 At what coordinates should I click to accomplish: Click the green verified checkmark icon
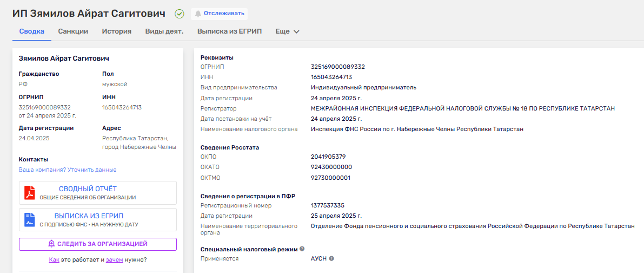coord(180,14)
